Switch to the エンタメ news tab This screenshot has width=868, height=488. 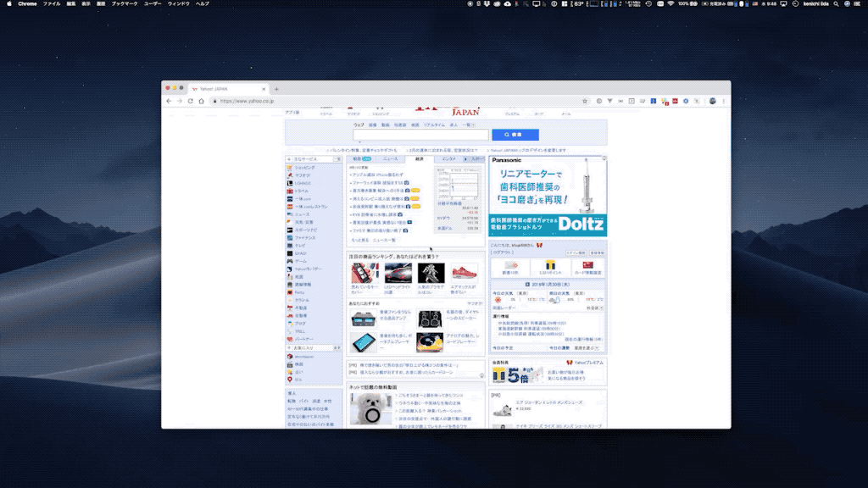(448, 158)
